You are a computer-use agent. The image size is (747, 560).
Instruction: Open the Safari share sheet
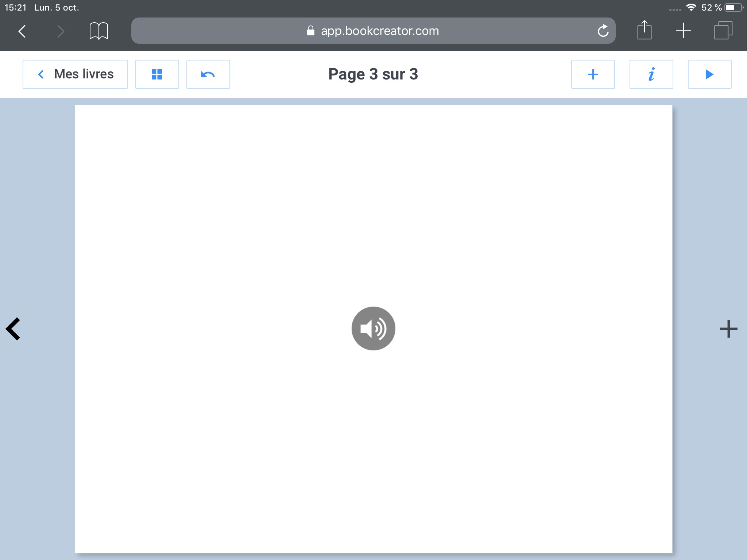click(x=644, y=30)
